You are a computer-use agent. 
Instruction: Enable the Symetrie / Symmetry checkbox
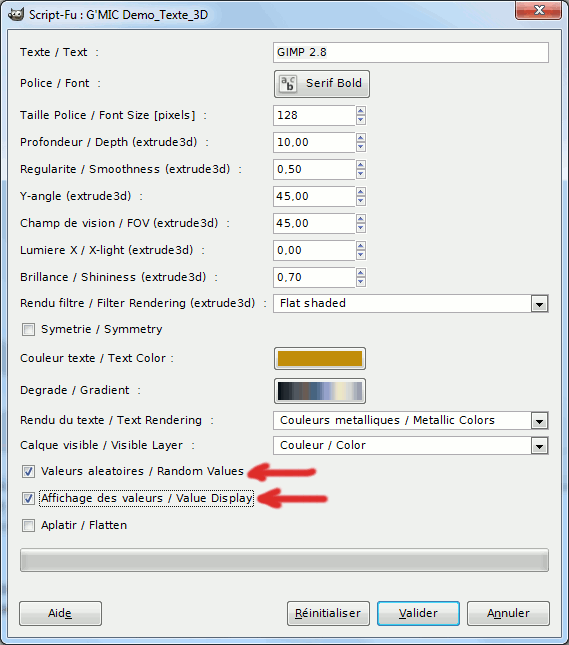click(28, 329)
